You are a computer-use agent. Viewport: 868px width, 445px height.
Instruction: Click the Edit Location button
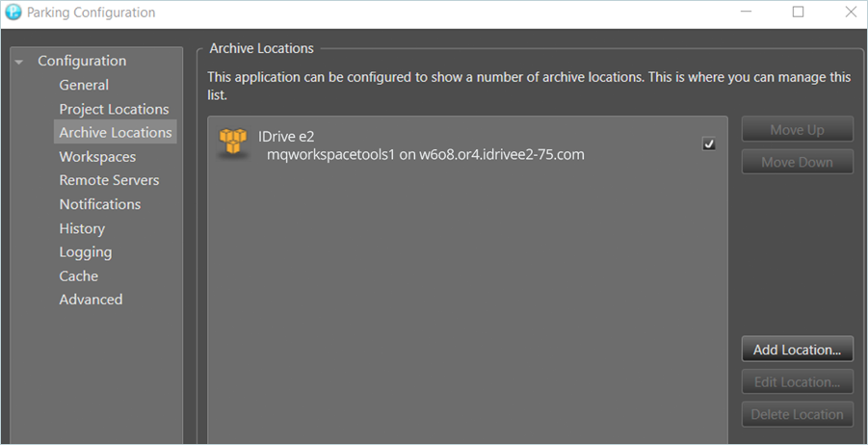[797, 382]
